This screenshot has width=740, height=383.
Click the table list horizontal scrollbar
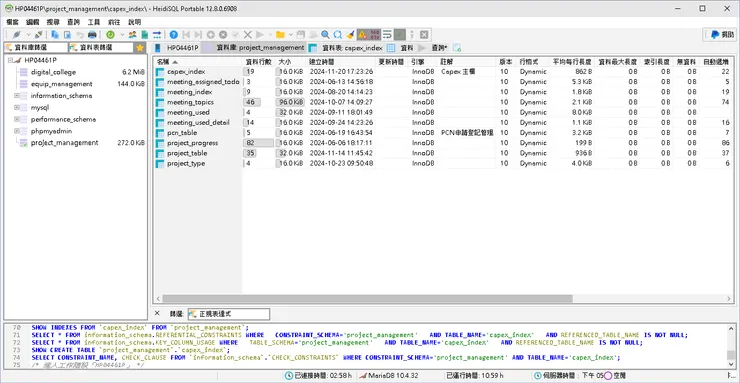click(367, 299)
